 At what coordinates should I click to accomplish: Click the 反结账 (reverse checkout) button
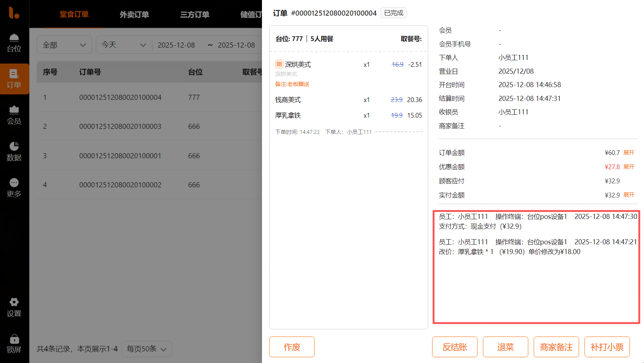pos(455,347)
